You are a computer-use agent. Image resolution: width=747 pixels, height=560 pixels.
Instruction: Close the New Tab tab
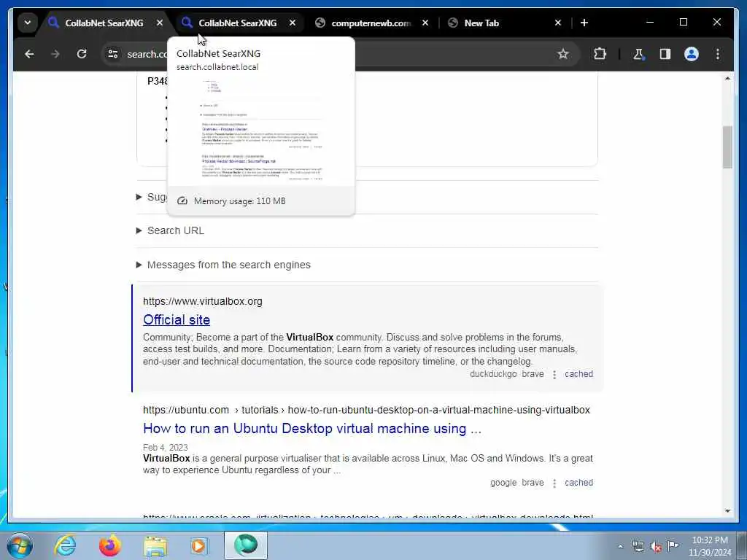tap(558, 23)
